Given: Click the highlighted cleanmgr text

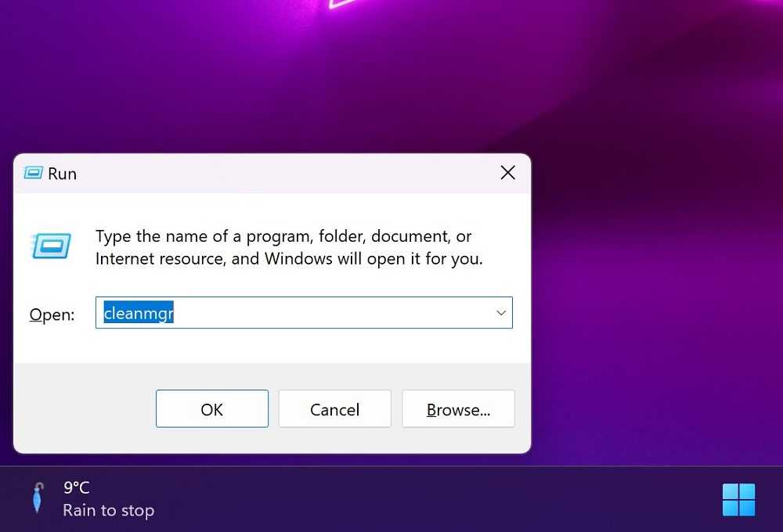Looking at the screenshot, I should [x=139, y=313].
